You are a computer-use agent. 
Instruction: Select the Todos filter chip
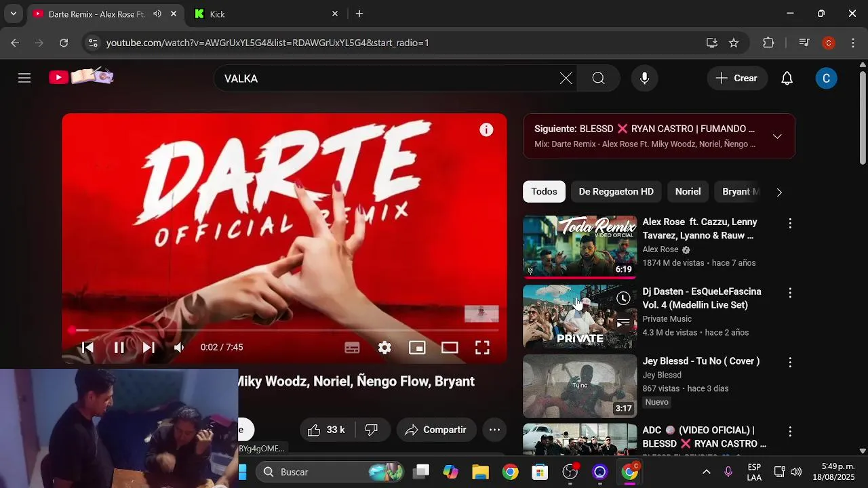coord(544,192)
